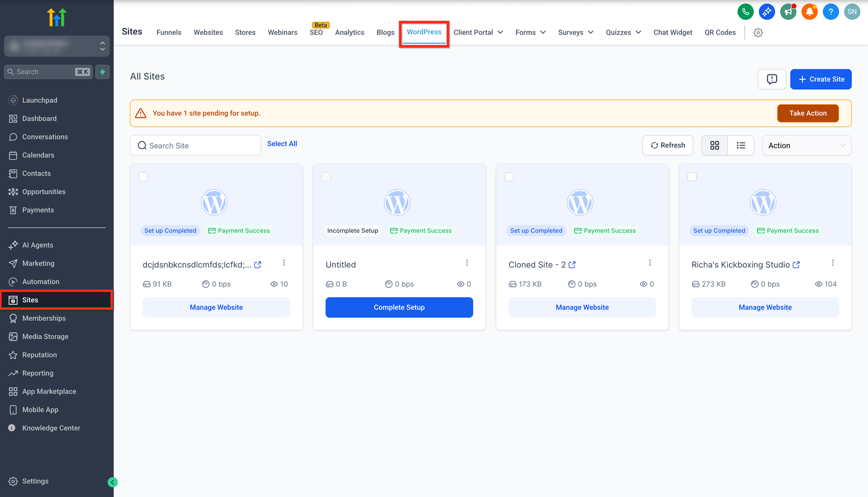Image resolution: width=868 pixels, height=497 pixels.
Task: Select the Cloned Site - 2 checkbox
Action: [x=509, y=177]
